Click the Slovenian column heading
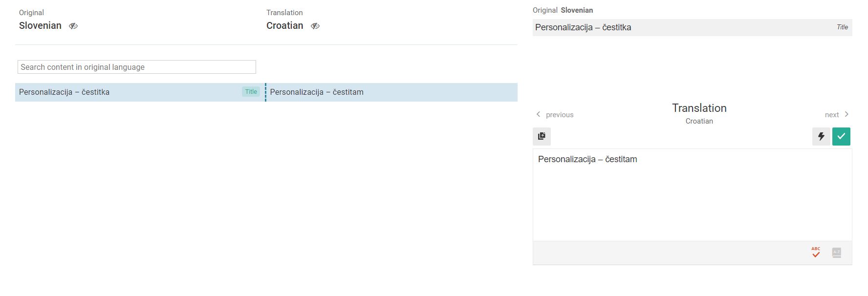The height and width of the screenshot is (296, 868). [40, 25]
